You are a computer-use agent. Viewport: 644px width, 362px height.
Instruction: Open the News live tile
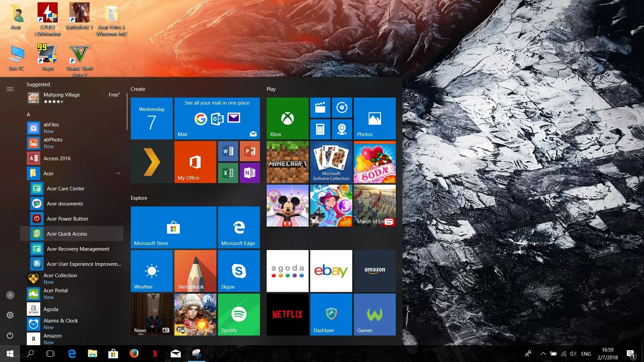152,314
